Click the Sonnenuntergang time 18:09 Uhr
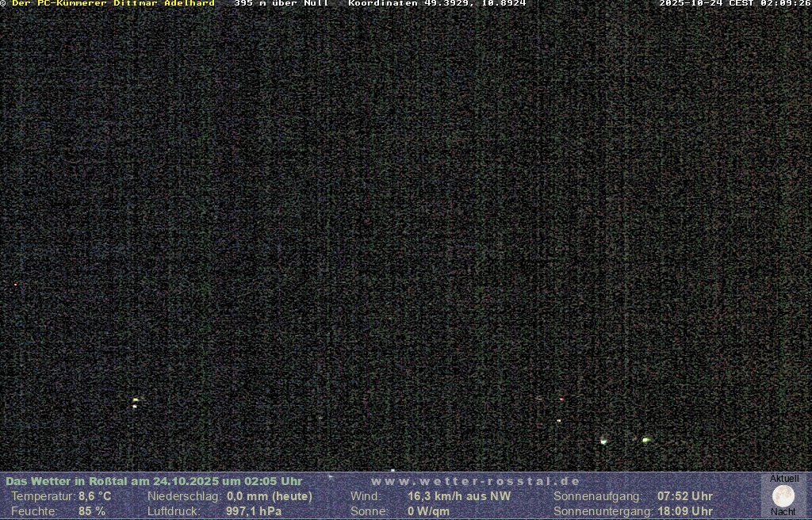812x520 pixels. coord(684,511)
